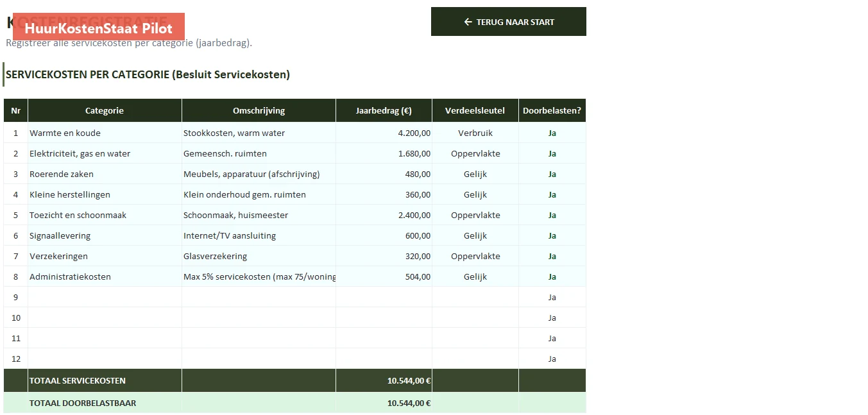868x415 pixels.
Task: Select the Administratiekosten cell
Action: 105,276
